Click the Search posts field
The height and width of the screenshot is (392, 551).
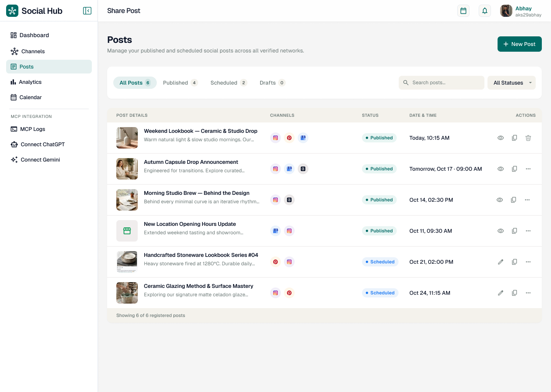(442, 83)
